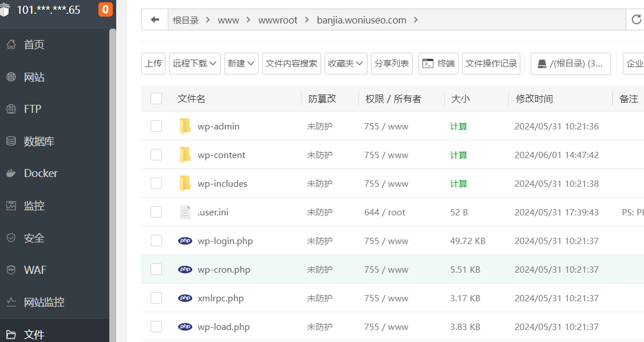This screenshot has height=342, width=644.
Task: Click the 上传 upload button
Action: pos(153,64)
